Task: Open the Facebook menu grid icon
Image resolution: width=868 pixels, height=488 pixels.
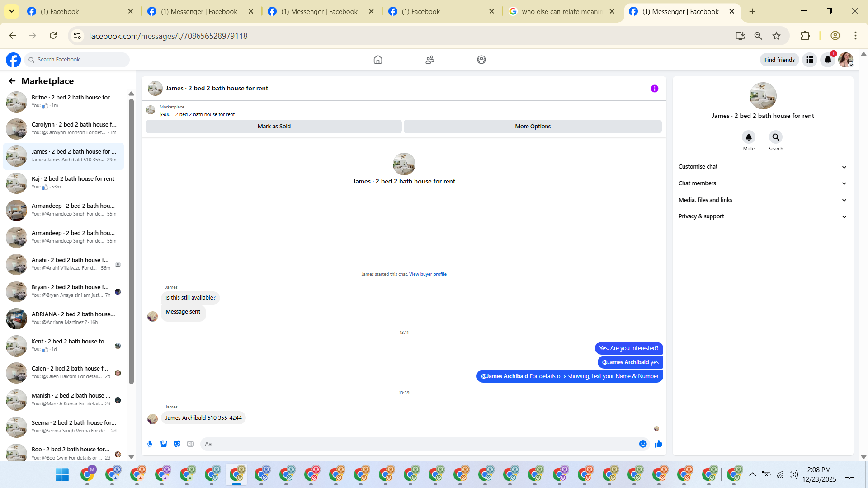Action: point(809,60)
